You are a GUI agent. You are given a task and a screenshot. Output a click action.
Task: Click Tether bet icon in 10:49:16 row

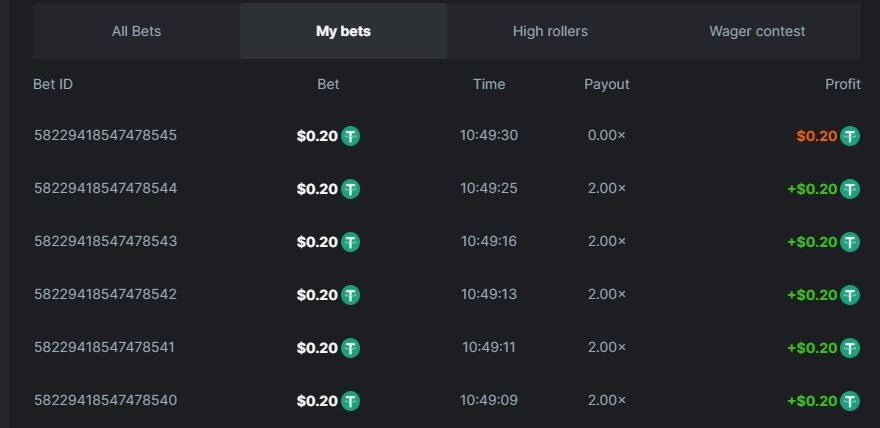tap(350, 242)
